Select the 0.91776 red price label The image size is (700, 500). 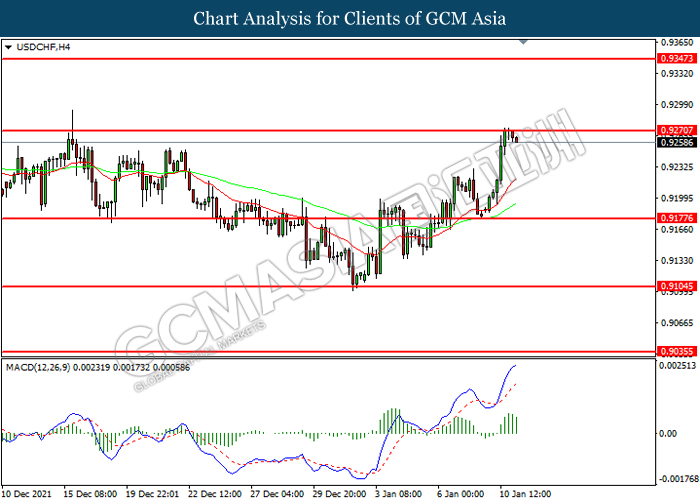click(677, 218)
